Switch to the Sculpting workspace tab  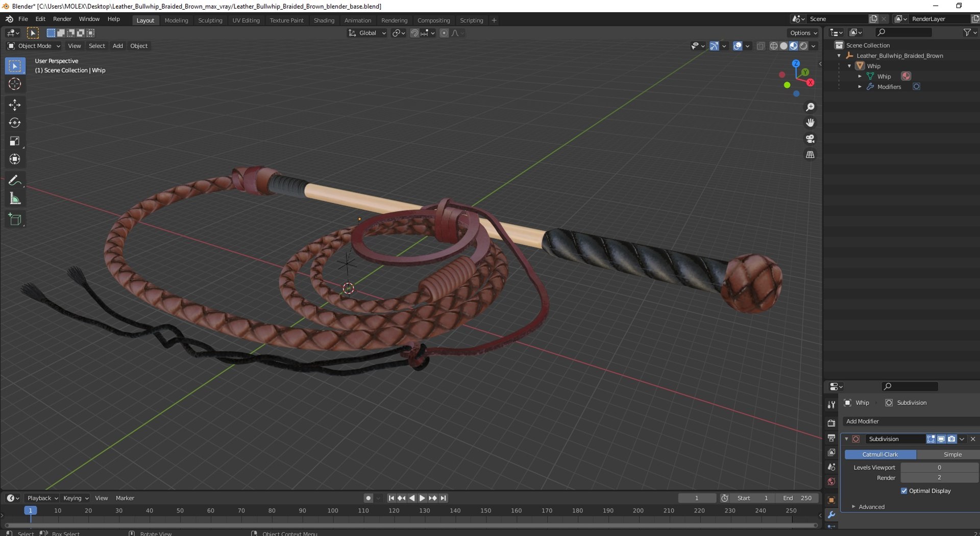(x=210, y=20)
